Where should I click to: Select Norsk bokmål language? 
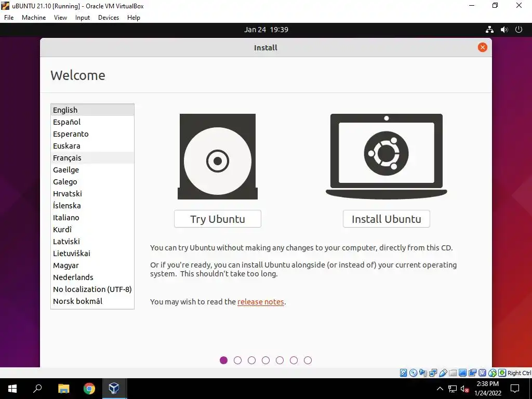(x=92, y=301)
